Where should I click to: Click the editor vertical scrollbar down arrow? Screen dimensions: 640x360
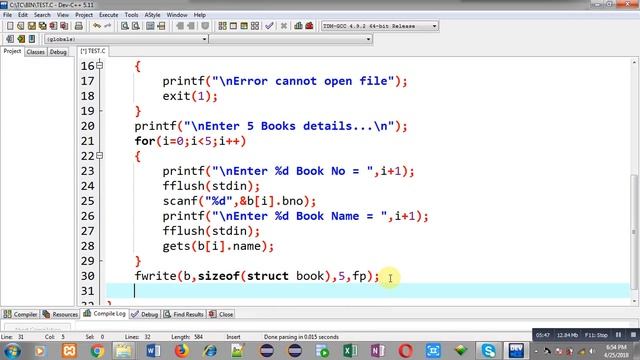tap(634, 301)
